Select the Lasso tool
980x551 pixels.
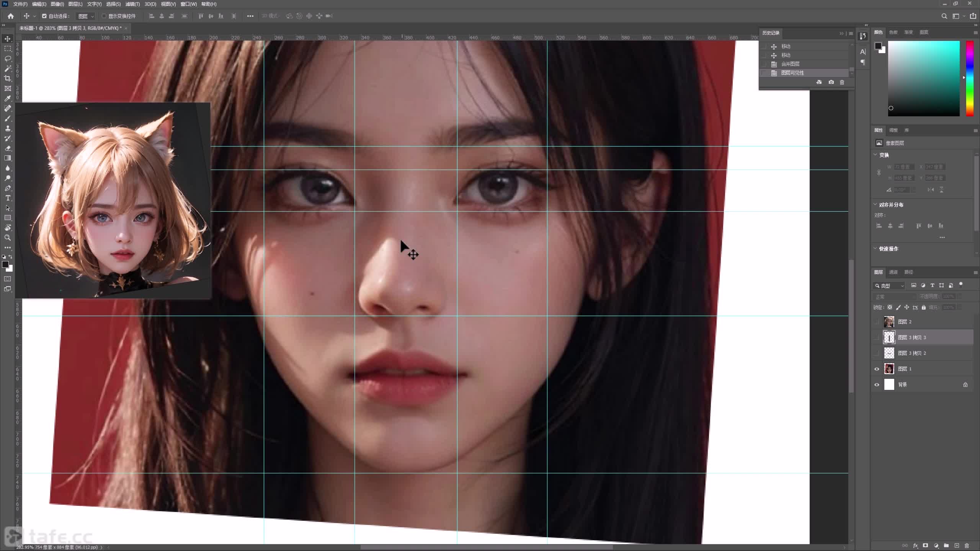8,59
